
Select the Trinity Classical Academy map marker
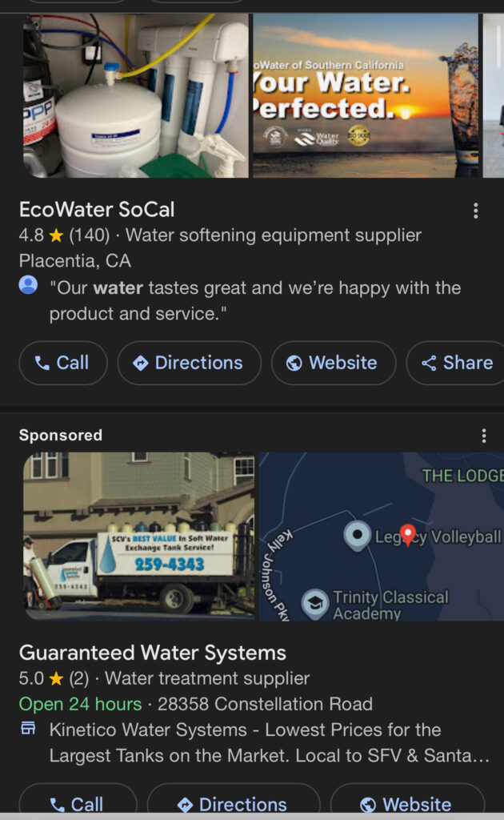coord(315,604)
